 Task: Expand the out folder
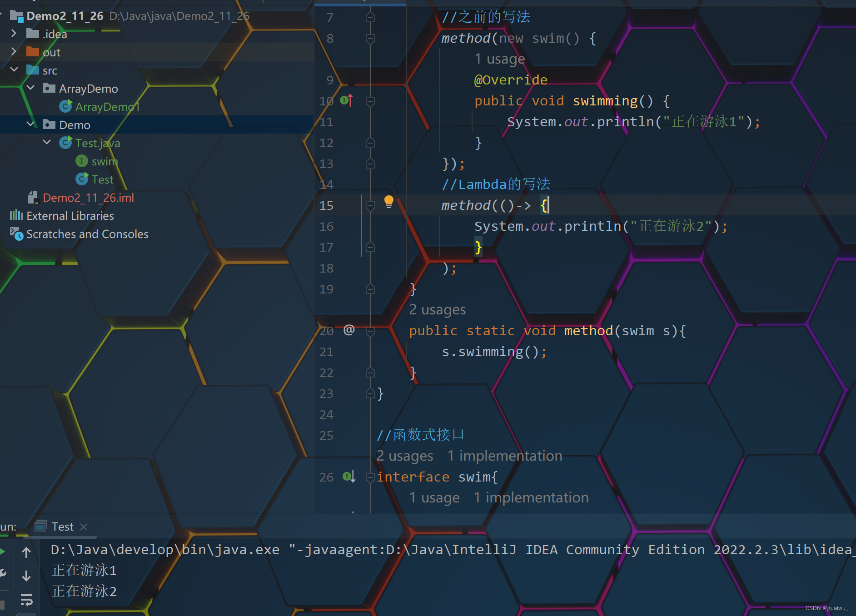(13, 52)
